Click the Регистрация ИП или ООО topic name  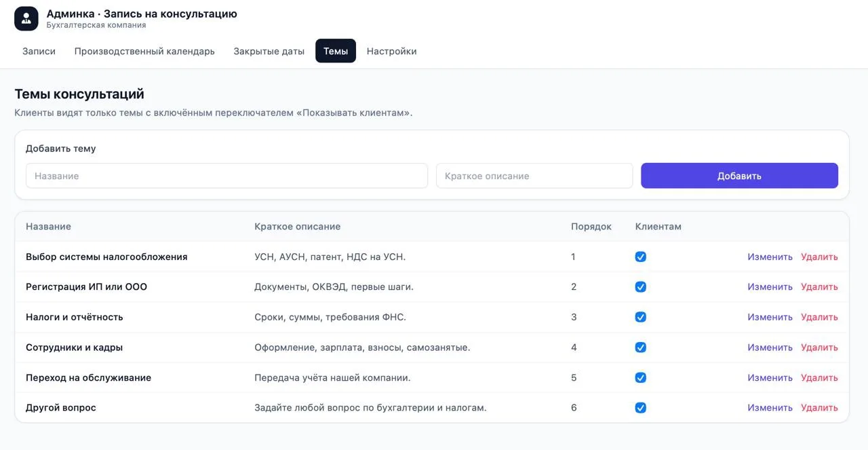pyautogui.click(x=86, y=287)
